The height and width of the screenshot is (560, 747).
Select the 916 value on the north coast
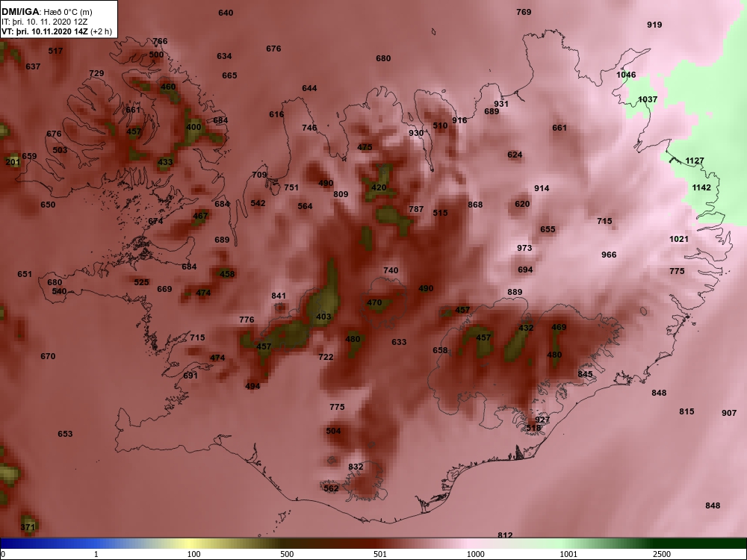459,120
